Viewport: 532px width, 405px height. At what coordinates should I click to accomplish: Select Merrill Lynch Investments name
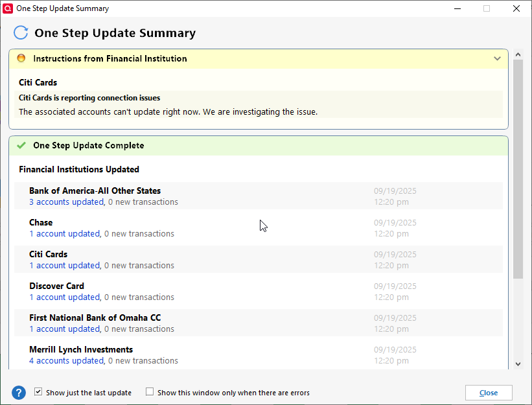point(81,349)
